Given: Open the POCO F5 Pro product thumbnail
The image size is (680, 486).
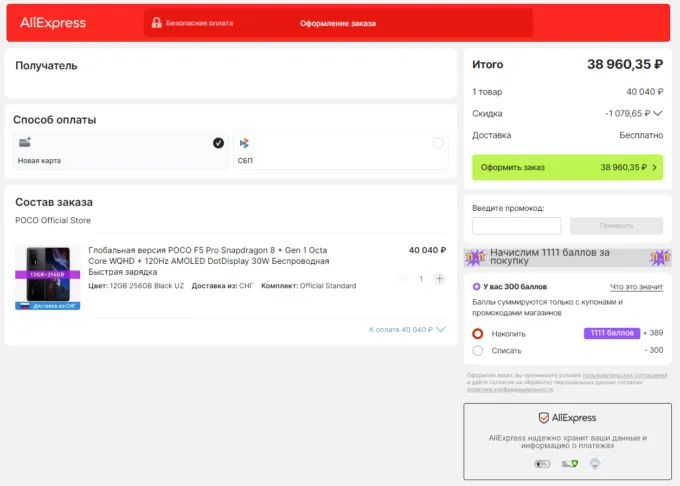Looking at the screenshot, I should point(47,277).
